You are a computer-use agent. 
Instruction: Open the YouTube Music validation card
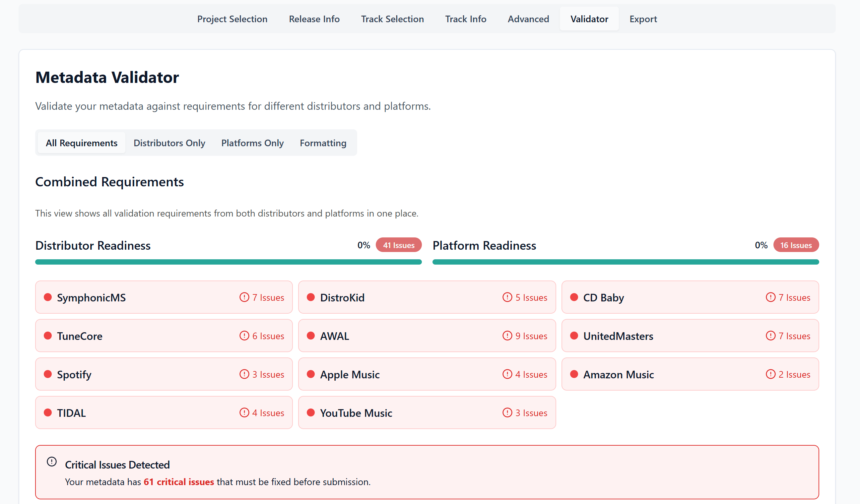pos(427,413)
